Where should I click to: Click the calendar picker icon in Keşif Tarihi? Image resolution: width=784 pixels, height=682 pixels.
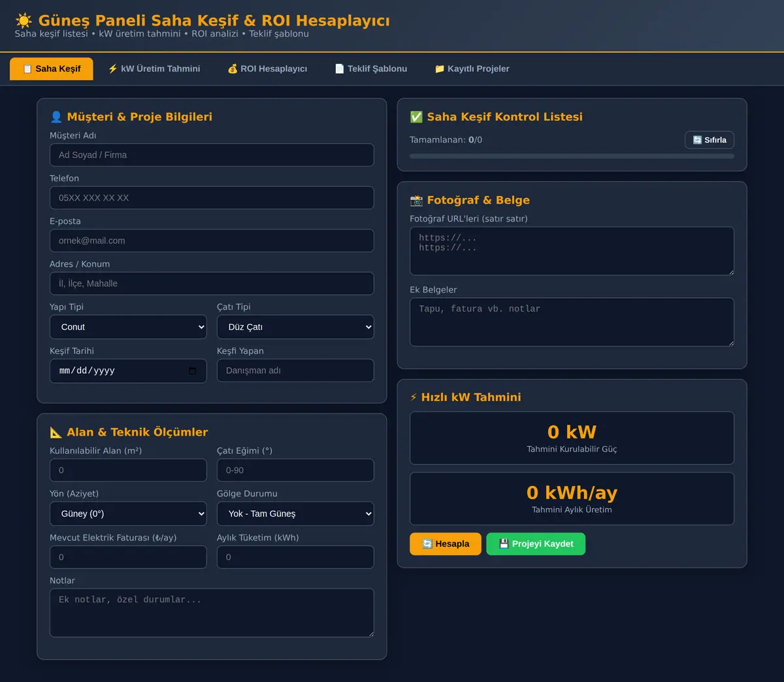192,371
